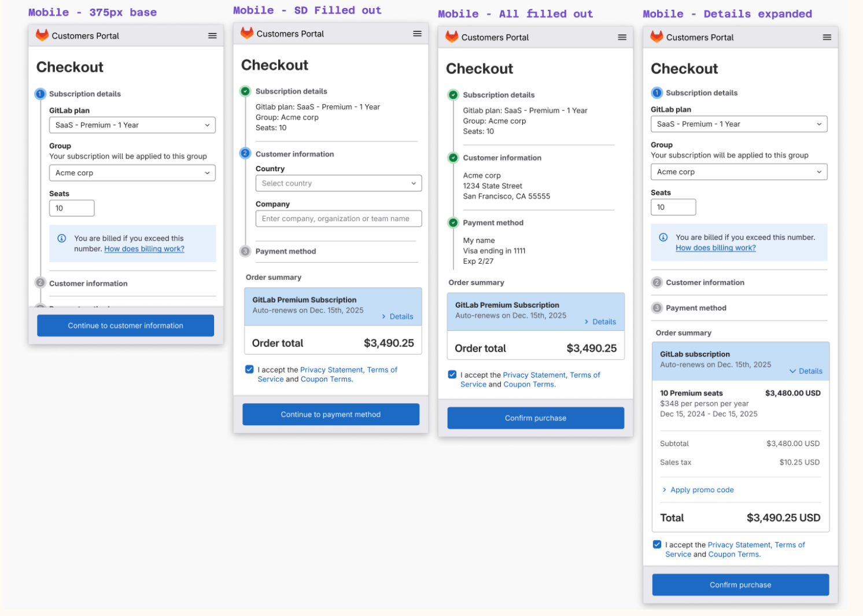863x616 pixels.
Task: Click GitLab logo in All filled out mockup
Action: [452, 36]
